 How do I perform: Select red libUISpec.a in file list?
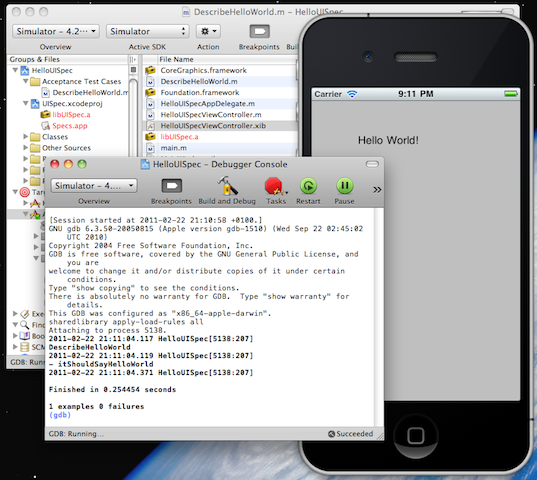(179, 137)
